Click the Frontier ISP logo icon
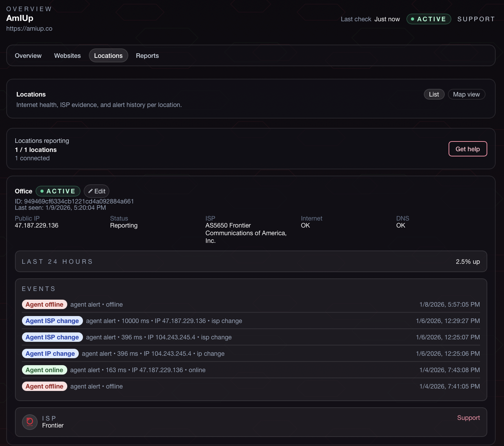This screenshot has height=446, width=504. click(x=30, y=422)
